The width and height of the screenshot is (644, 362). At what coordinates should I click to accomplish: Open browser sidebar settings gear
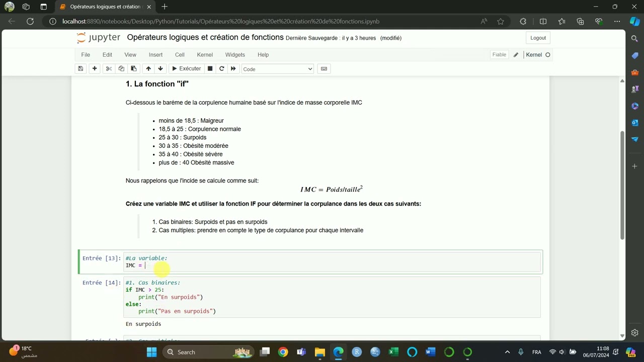pos(634,333)
